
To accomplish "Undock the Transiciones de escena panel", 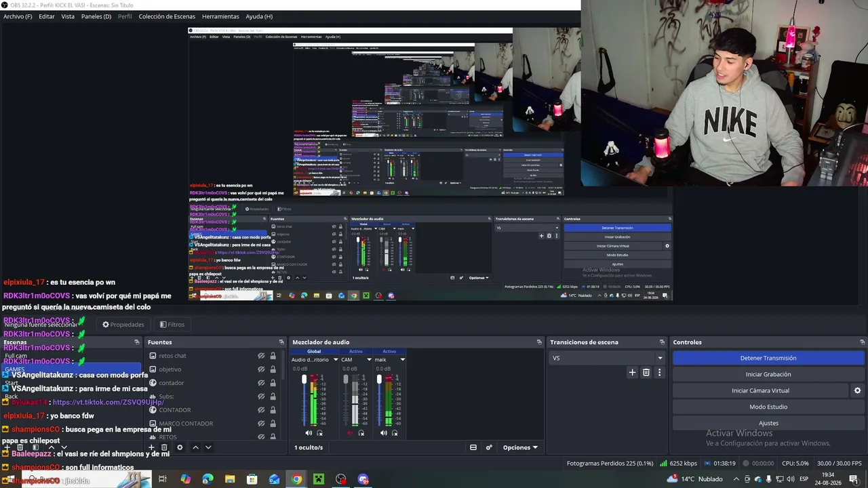I will tap(662, 342).
